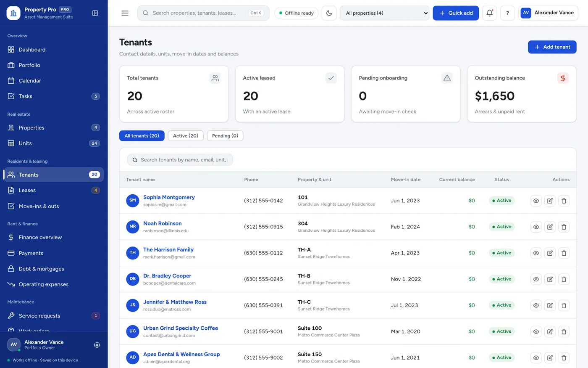Click the Add tenant button
588x368 pixels.
click(552, 47)
